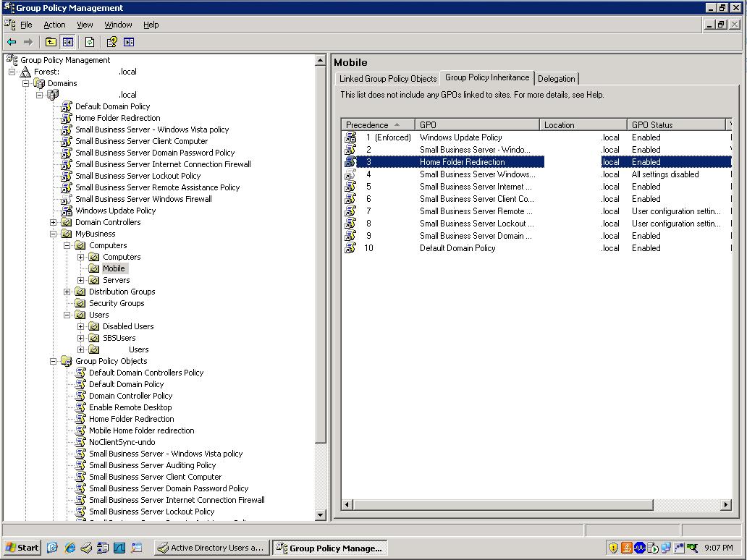Open the Window menu
This screenshot has width=747, height=560.
pyautogui.click(x=118, y=25)
